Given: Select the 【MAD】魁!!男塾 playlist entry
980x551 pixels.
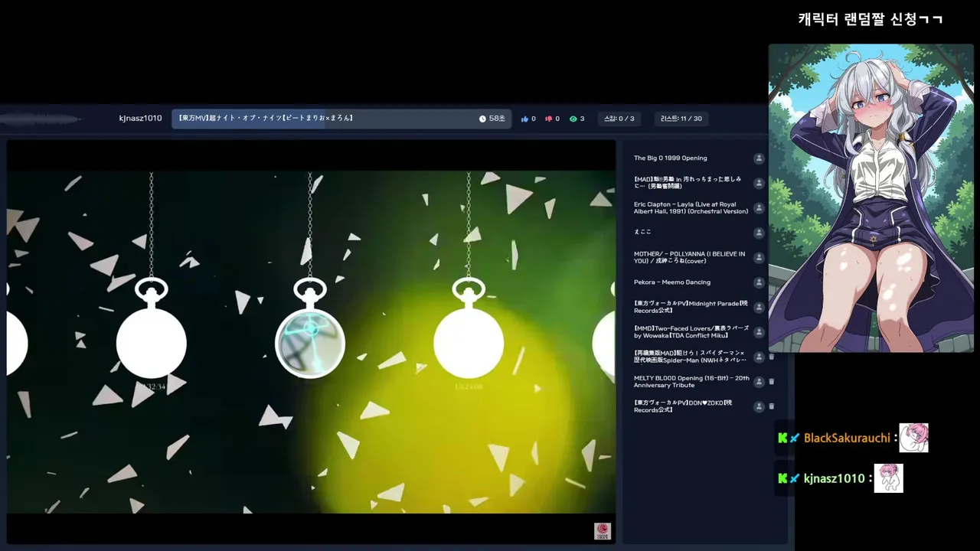Looking at the screenshot, I should pos(688,183).
